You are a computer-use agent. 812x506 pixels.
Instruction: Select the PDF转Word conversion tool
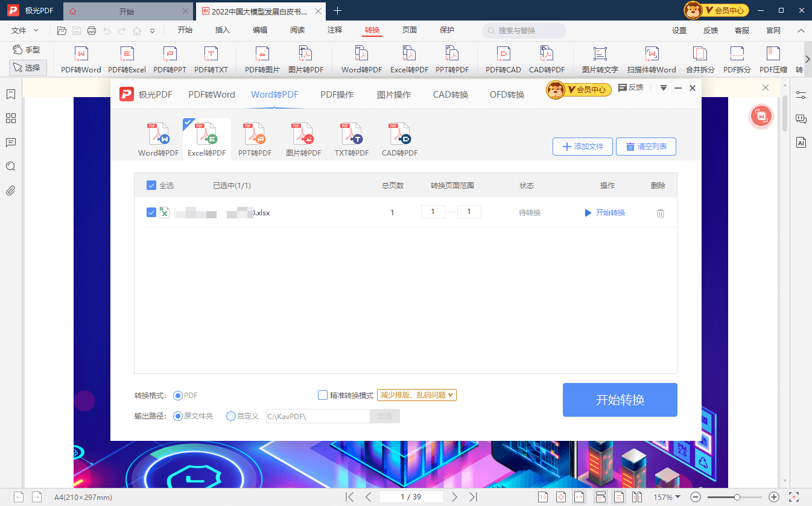[81, 59]
